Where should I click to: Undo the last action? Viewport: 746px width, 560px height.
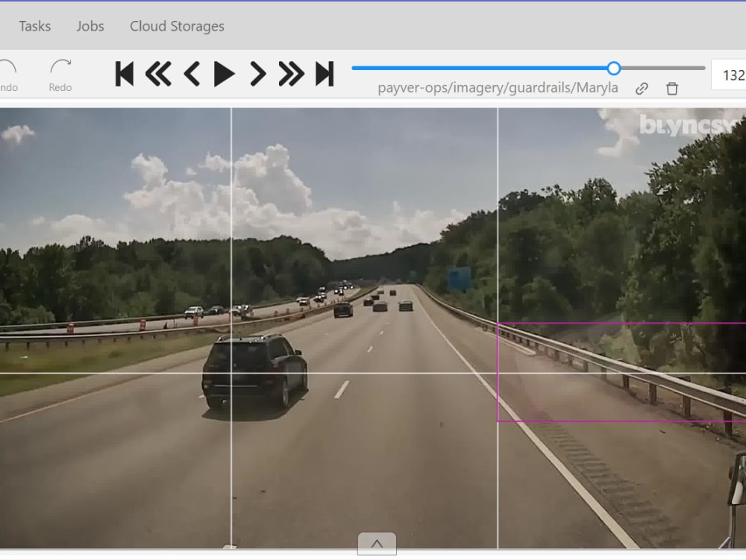click(x=8, y=75)
